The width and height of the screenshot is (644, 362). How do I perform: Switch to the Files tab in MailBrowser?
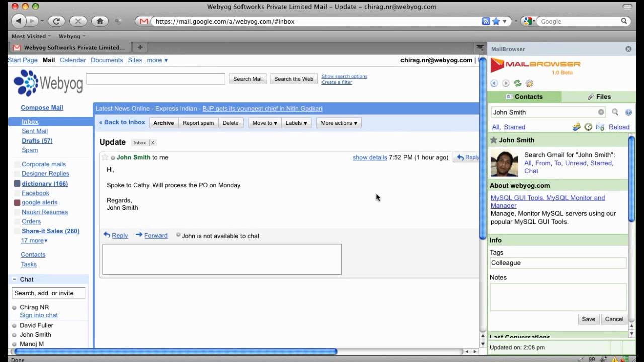pos(599,97)
